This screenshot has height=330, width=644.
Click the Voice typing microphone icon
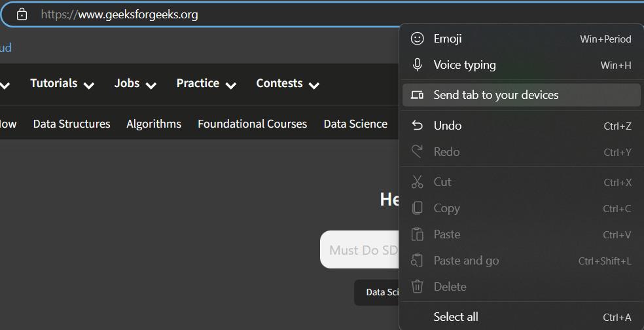[417, 65]
